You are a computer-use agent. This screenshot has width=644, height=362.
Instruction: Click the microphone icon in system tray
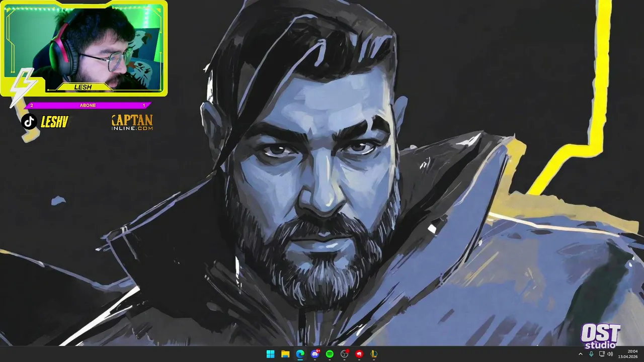click(591, 354)
